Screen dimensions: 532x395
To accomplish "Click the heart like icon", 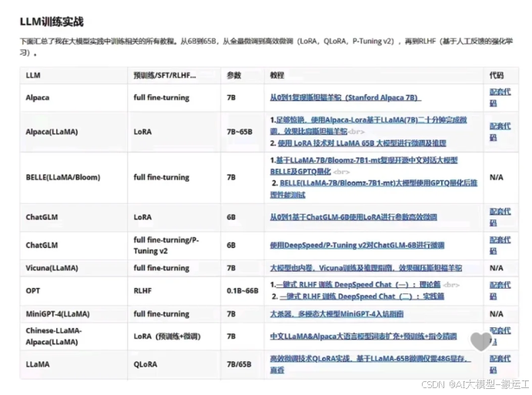I will [x=480, y=341].
